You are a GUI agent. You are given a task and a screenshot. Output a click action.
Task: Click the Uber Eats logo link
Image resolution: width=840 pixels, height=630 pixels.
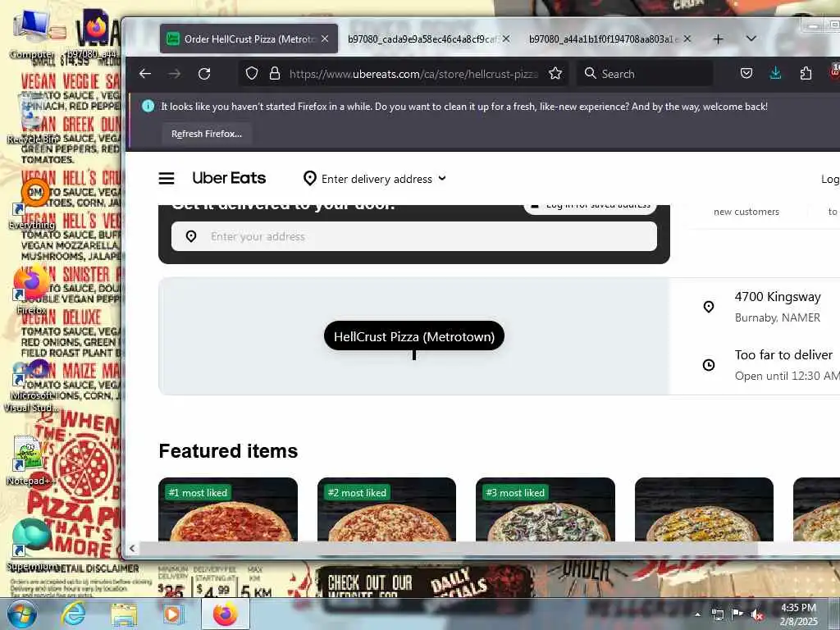(x=229, y=178)
